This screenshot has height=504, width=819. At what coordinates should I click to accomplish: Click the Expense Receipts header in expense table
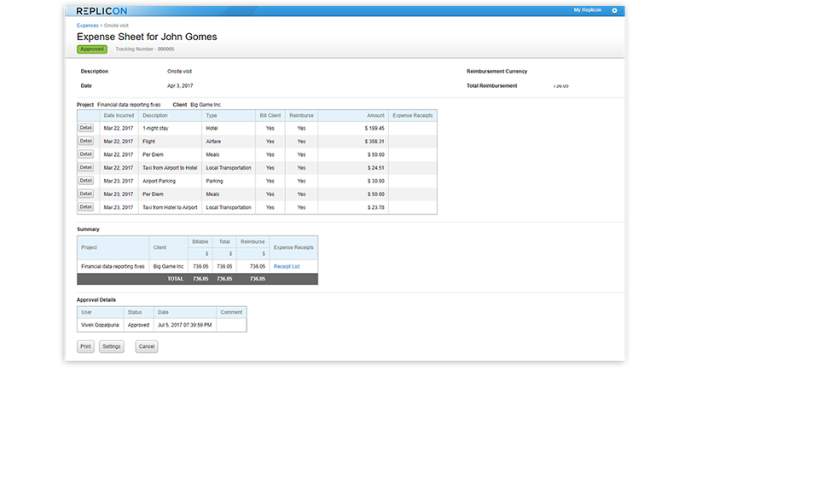pos(413,115)
